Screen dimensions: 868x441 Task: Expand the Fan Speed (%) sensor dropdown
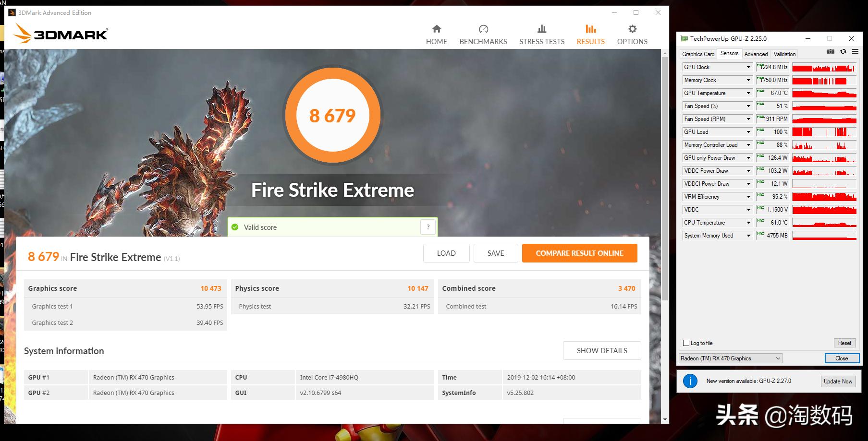click(748, 106)
